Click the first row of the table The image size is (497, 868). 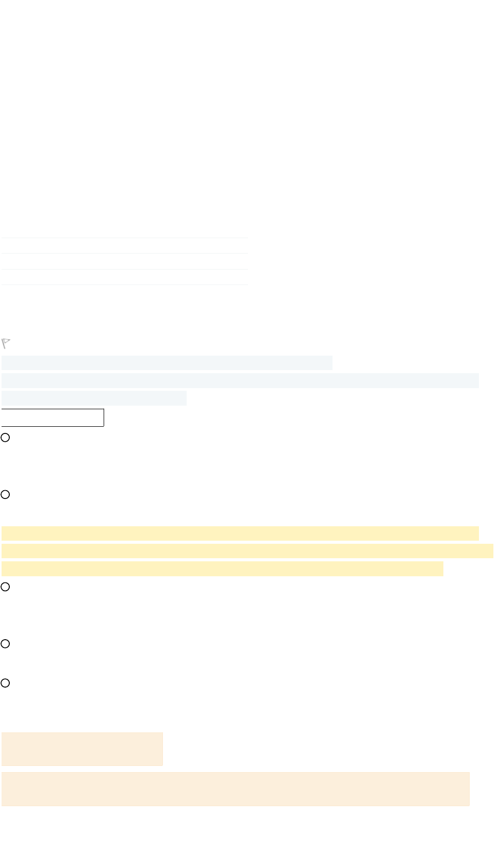point(124,246)
